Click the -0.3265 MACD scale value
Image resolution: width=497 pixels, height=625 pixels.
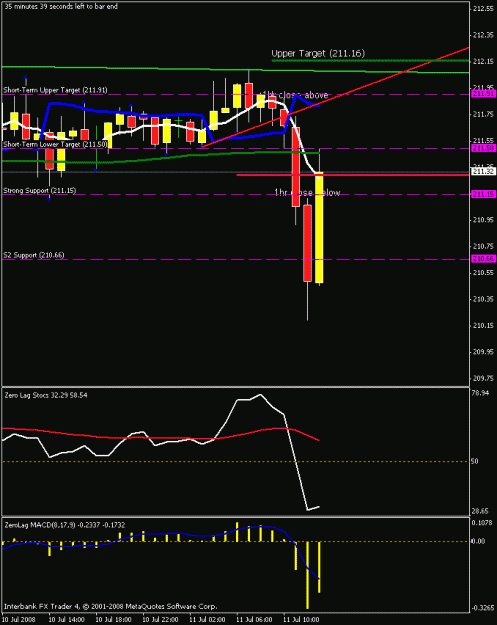coord(483,608)
